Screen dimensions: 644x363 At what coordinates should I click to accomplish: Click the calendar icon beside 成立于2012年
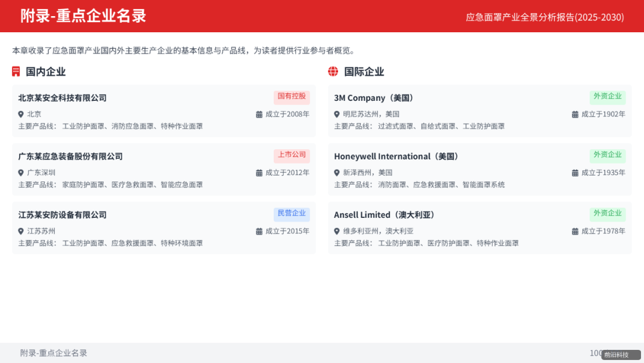click(259, 172)
